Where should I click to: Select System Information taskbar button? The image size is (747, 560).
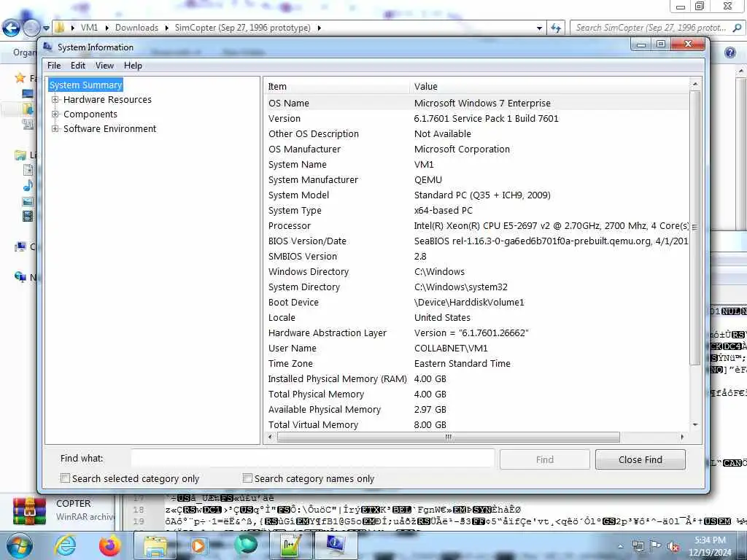point(336,546)
